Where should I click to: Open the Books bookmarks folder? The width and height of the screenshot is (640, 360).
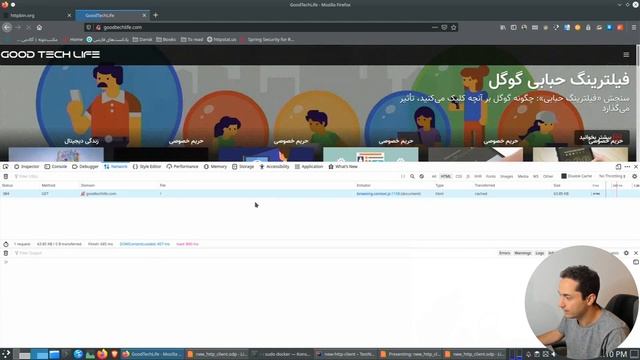166,40
